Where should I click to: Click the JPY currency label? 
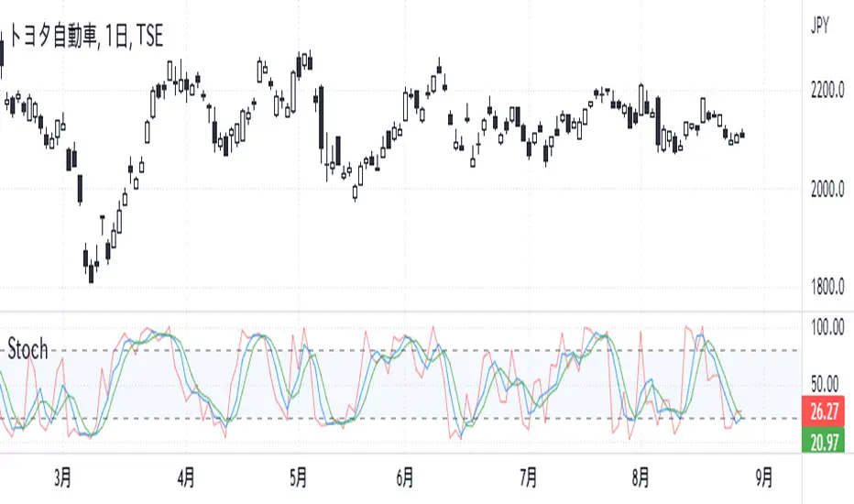820,25
